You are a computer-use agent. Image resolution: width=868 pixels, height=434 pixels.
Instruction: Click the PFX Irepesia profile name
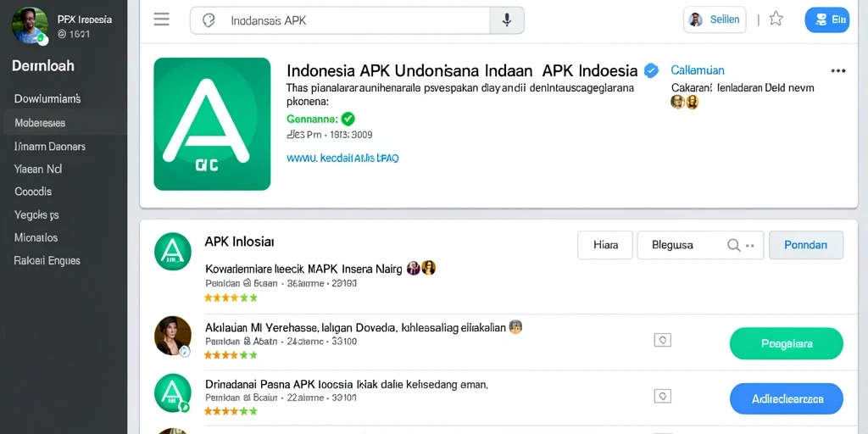click(x=84, y=19)
